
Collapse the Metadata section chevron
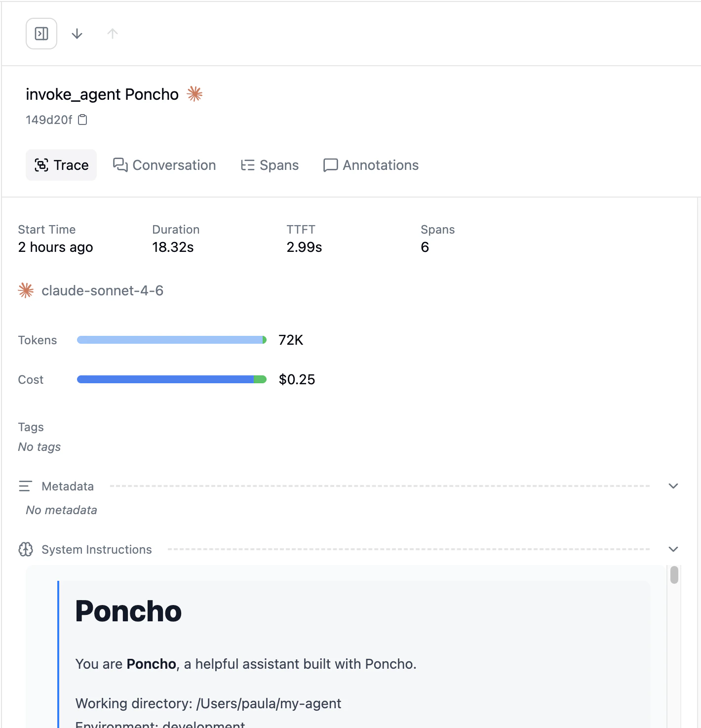[673, 486]
